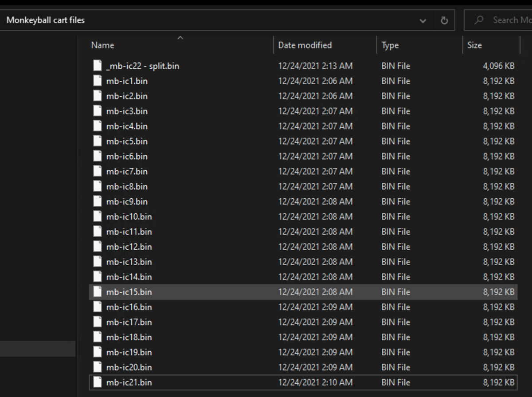The height and width of the screenshot is (397, 532).
Task: Select file name mb-ic16.bin
Action: [129, 307]
